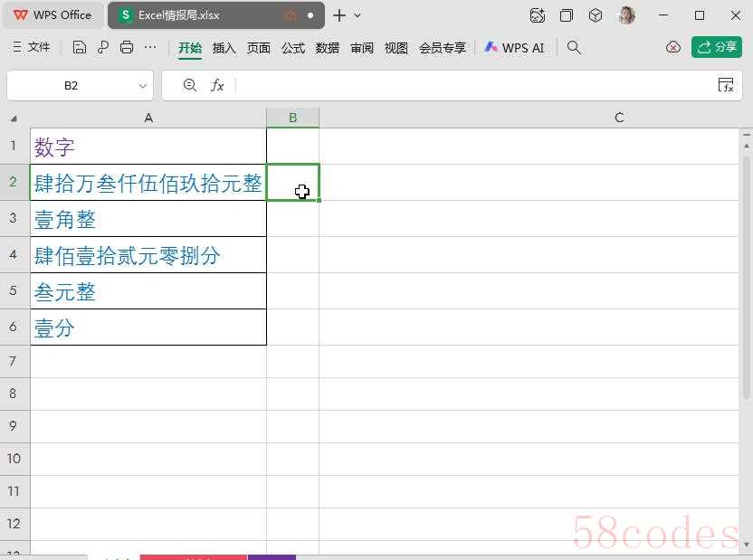Open the 文件 menu
Viewport: 753px width, 560px height.
point(32,47)
